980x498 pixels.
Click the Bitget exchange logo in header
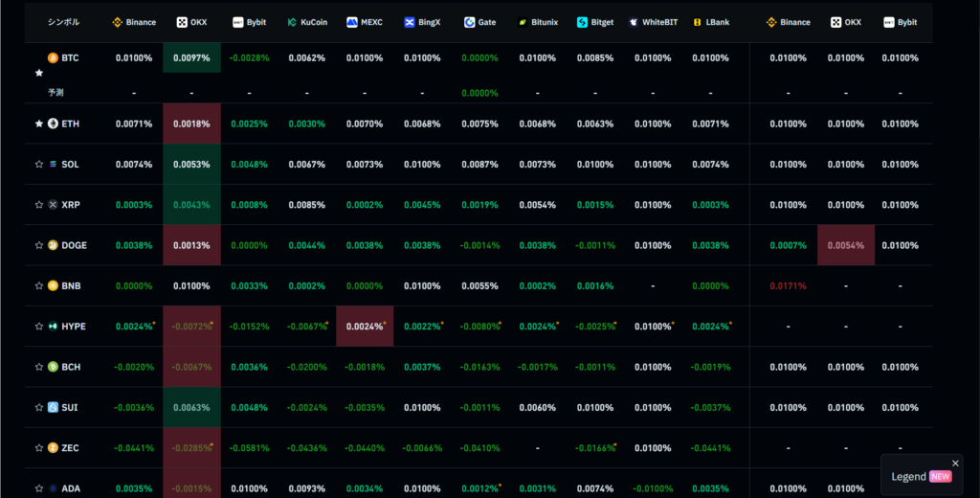[x=582, y=22]
